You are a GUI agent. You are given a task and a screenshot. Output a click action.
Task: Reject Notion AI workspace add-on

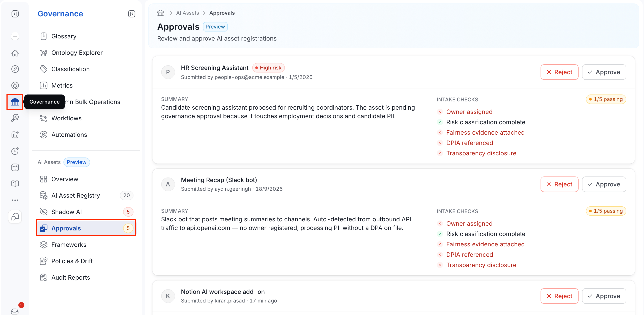point(559,296)
